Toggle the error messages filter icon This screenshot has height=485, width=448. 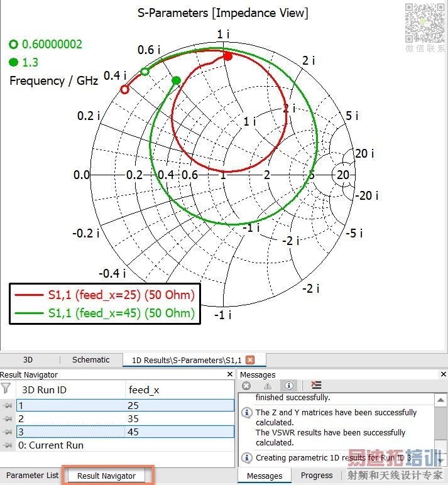pyautogui.click(x=246, y=386)
